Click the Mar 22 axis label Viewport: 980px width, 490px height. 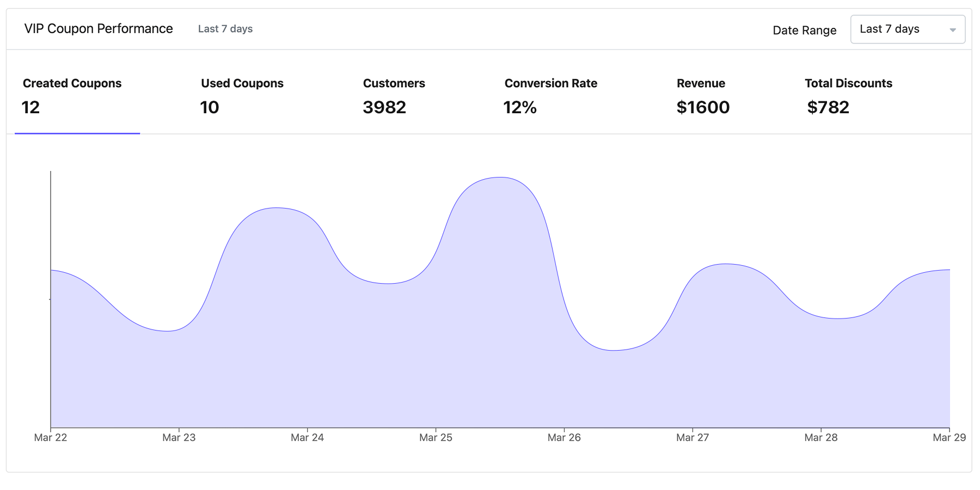(x=51, y=438)
